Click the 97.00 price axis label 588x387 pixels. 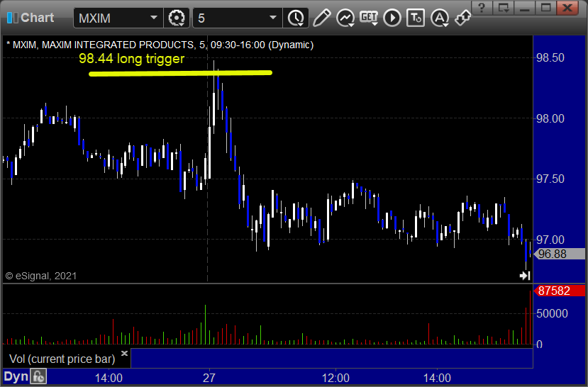550,240
